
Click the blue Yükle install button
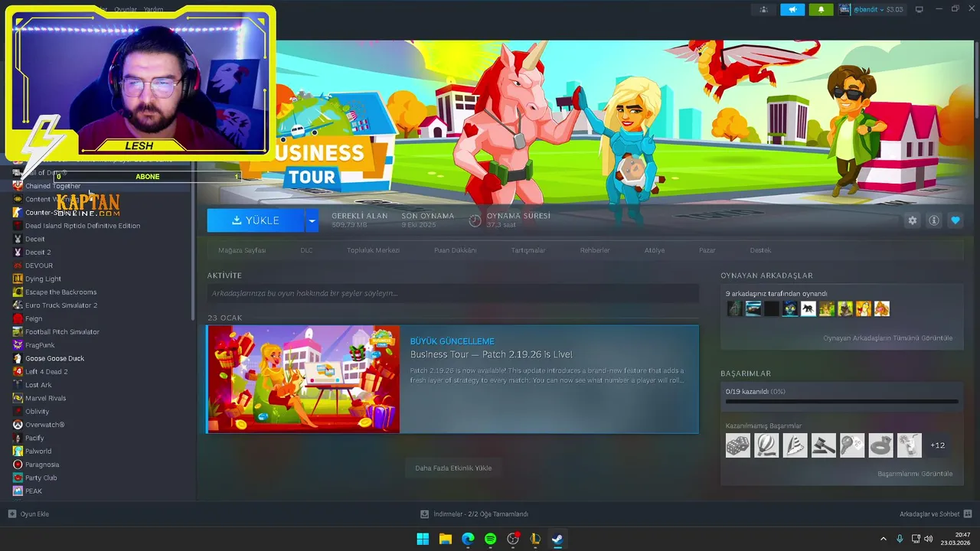(256, 220)
